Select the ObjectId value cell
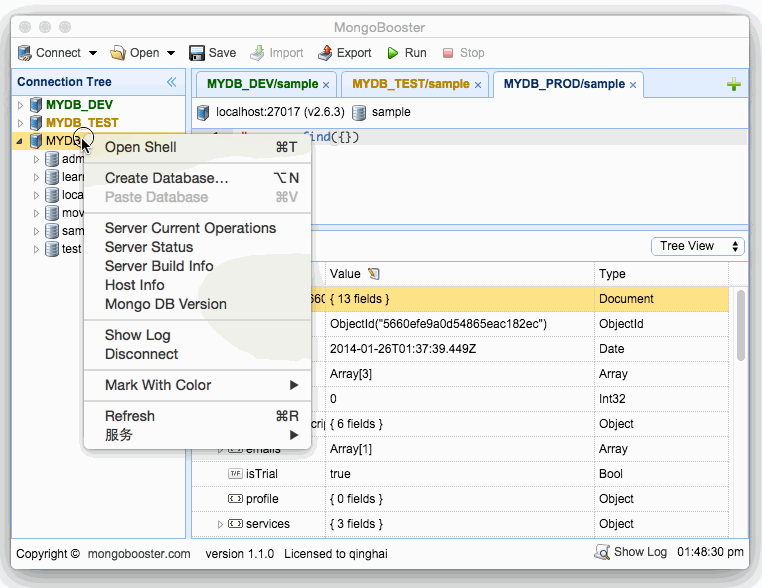 459,324
